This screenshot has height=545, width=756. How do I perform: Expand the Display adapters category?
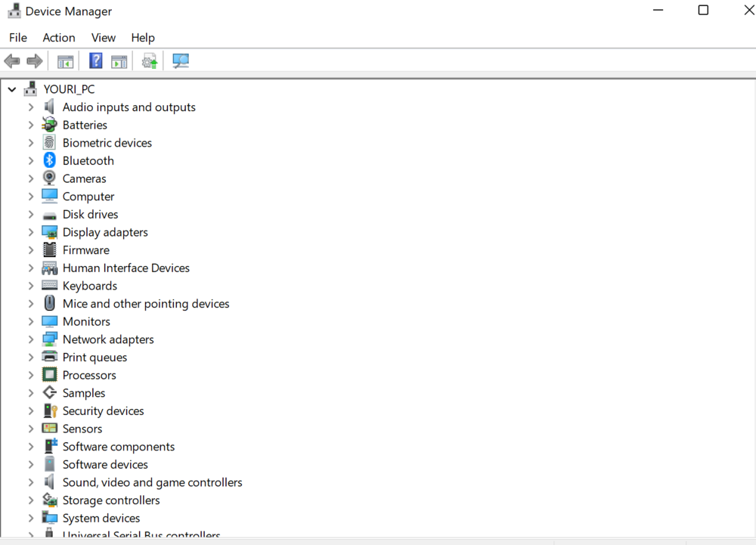pyautogui.click(x=31, y=232)
